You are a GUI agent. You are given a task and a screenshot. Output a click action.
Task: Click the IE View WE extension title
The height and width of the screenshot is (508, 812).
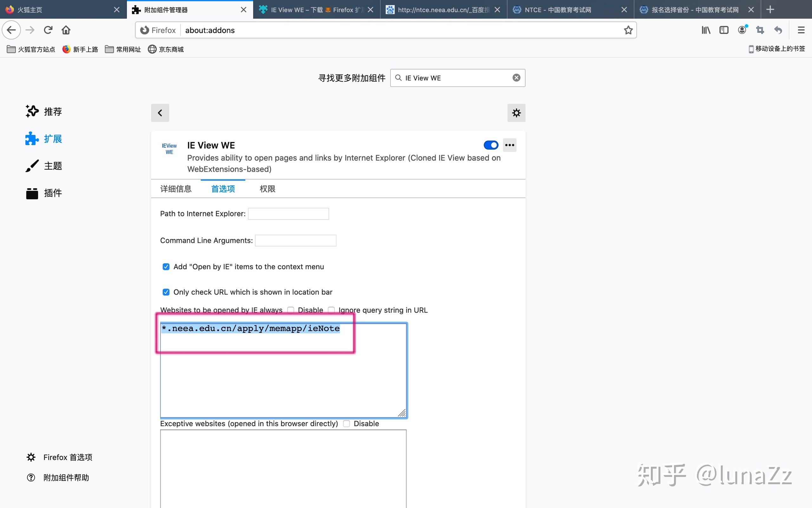[211, 145]
